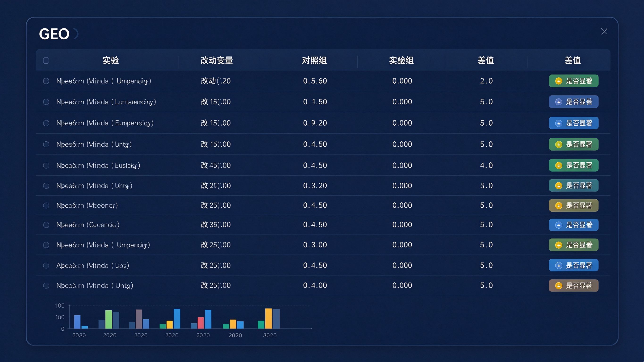Click the 改动(.20 variable cell
Image resolution: width=644 pixels, height=362 pixels.
(x=216, y=81)
